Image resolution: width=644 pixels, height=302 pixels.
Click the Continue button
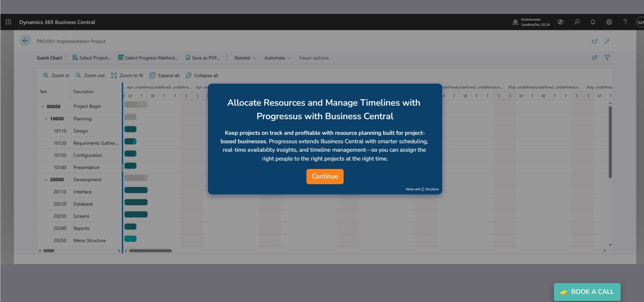(325, 176)
